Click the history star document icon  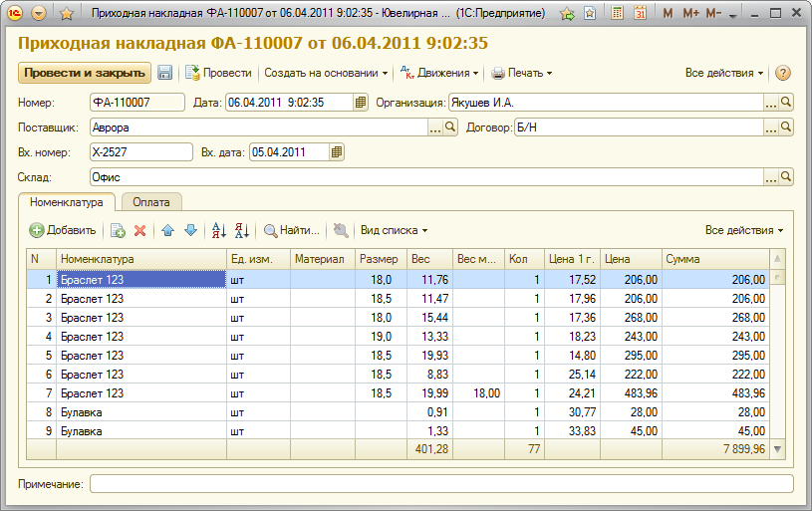[x=590, y=14]
